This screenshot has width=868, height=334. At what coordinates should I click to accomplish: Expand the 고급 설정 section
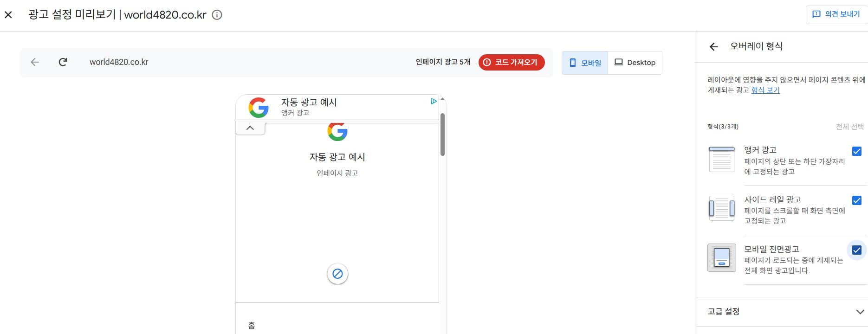tap(782, 312)
